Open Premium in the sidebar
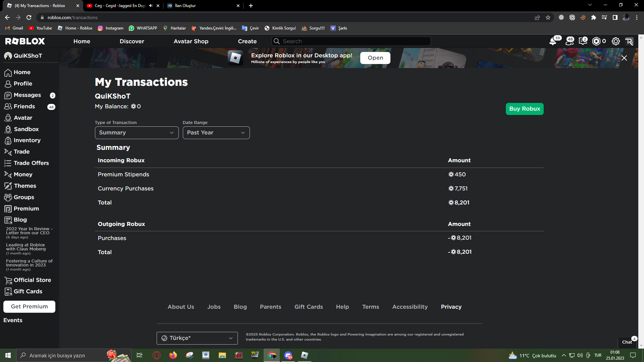This screenshot has width=644, height=362. 21,209
